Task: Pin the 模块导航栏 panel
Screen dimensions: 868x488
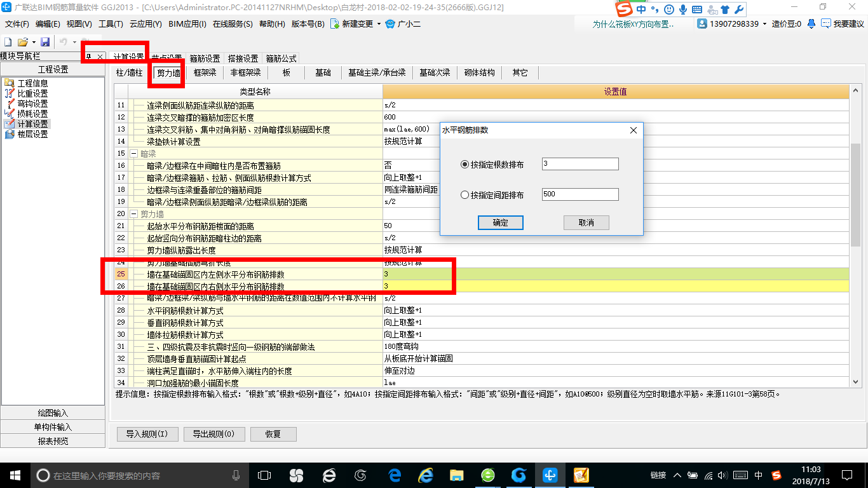Action: [90, 57]
